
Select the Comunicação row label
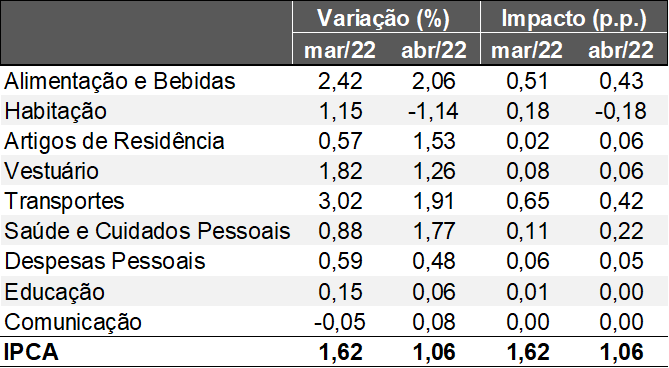pyautogui.click(x=73, y=322)
